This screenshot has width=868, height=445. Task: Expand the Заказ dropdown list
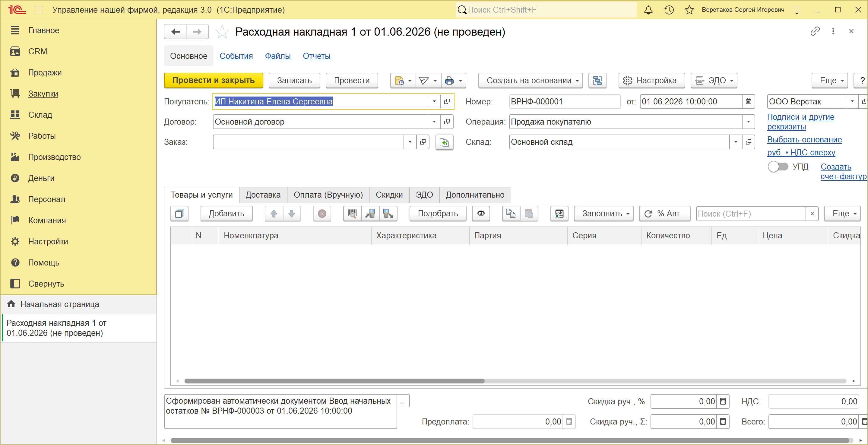tap(410, 142)
